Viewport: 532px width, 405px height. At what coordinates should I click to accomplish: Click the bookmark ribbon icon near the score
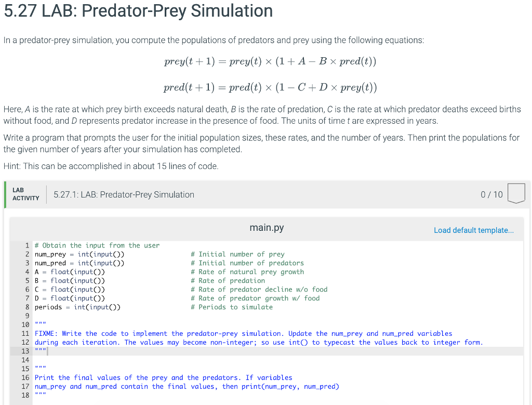point(516,193)
